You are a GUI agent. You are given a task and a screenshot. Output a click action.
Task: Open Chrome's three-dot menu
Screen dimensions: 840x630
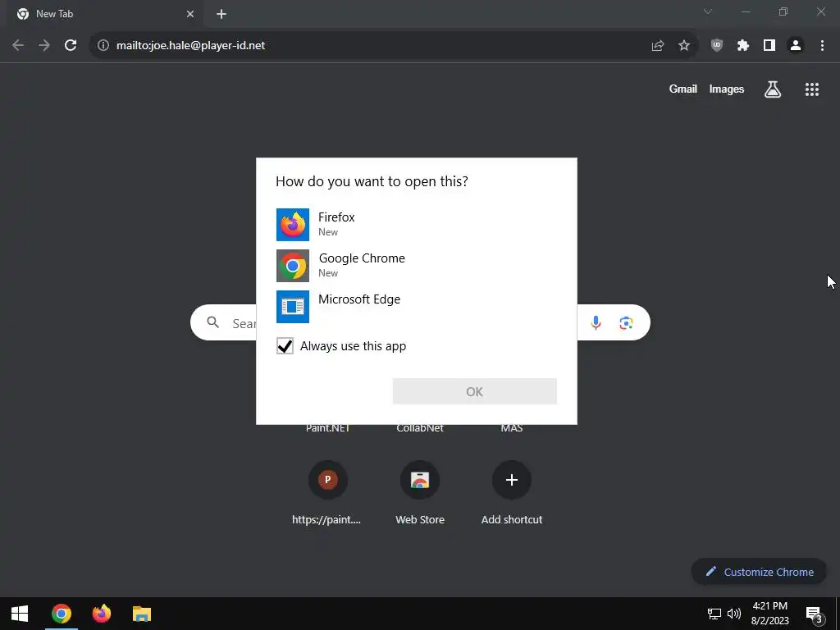(822, 46)
